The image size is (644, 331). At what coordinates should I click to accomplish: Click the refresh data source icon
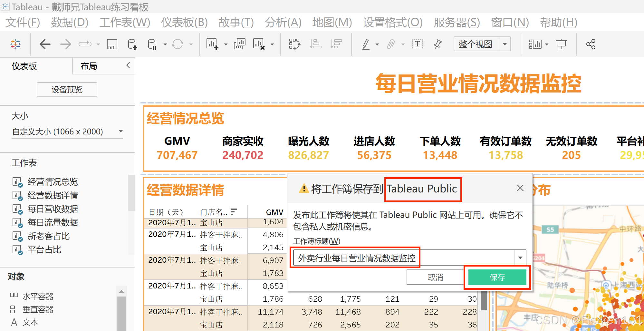[x=178, y=44]
